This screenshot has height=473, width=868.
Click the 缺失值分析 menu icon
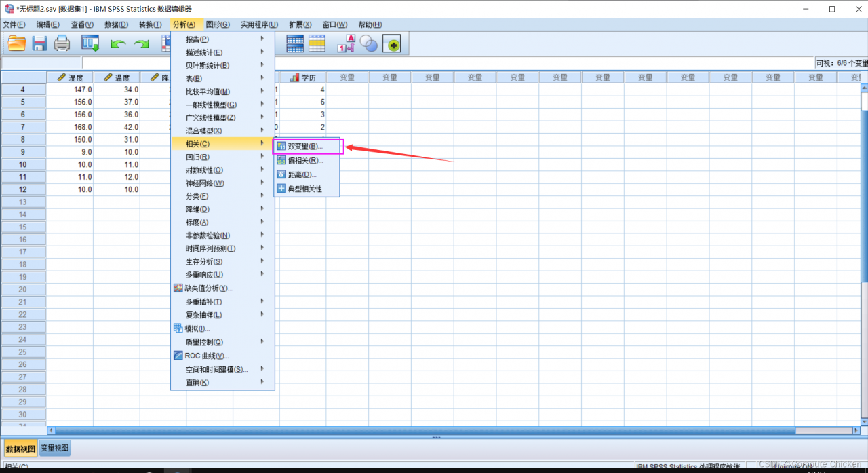click(x=178, y=288)
